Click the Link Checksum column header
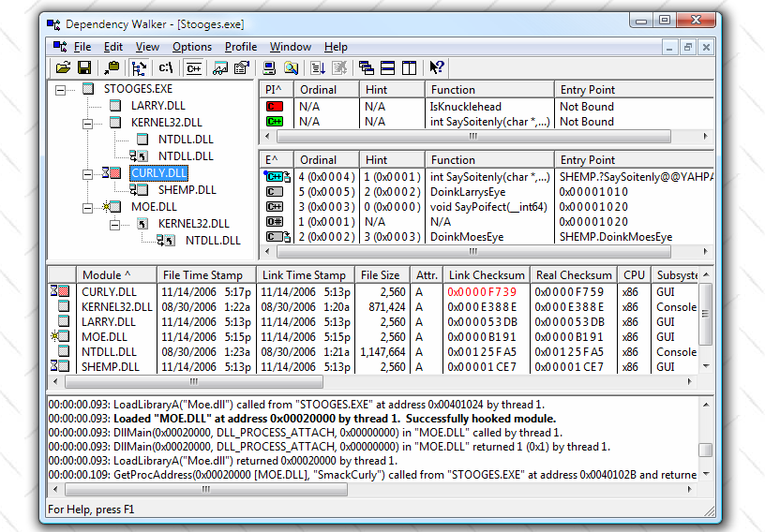765x532 pixels. [x=486, y=274]
